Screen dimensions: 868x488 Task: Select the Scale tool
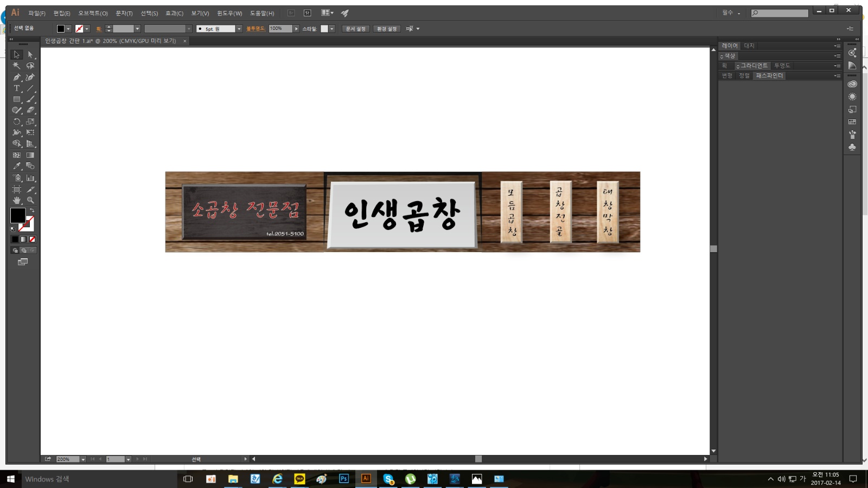coord(30,121)
